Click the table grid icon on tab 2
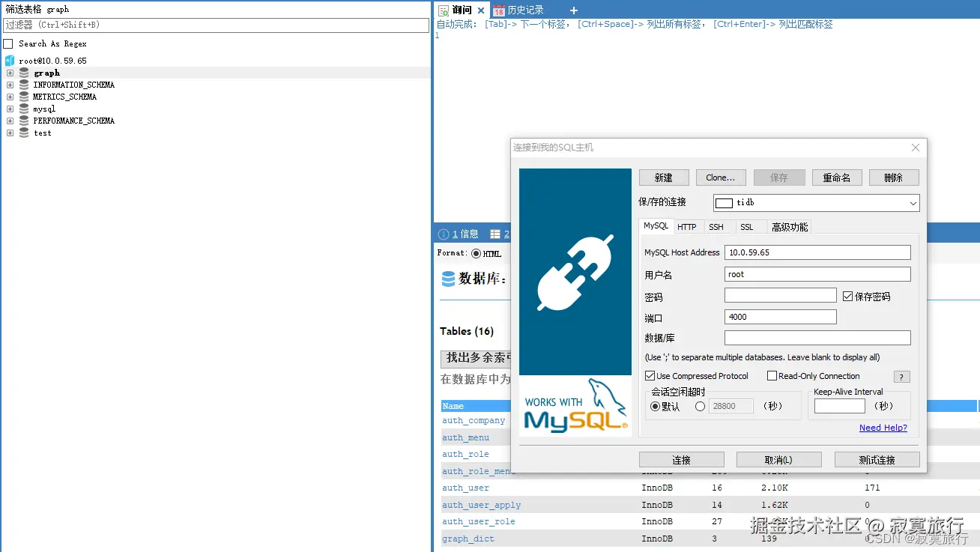This screenshot has width=980, height=552. [x=494, y=234]
